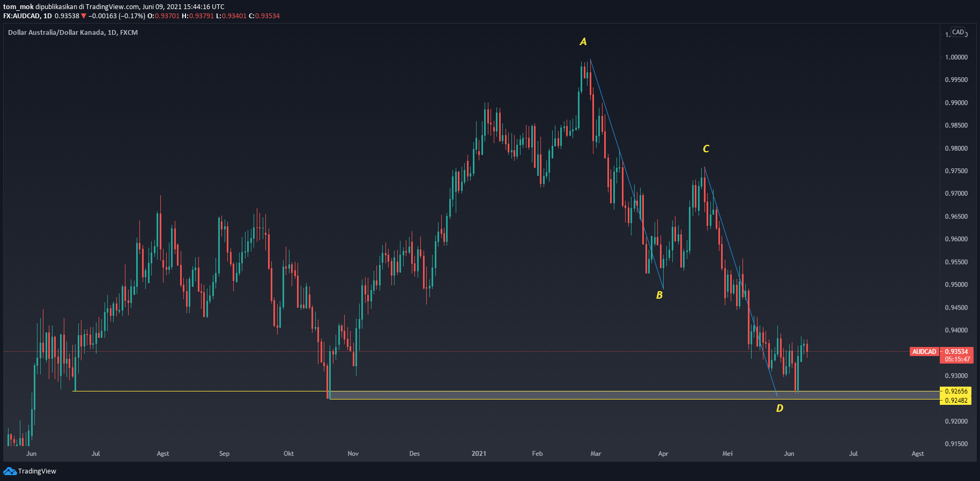Screen dimensions: 980x481
Task: Select the yellow letter A annotation
Action: (x=583, y=42)
